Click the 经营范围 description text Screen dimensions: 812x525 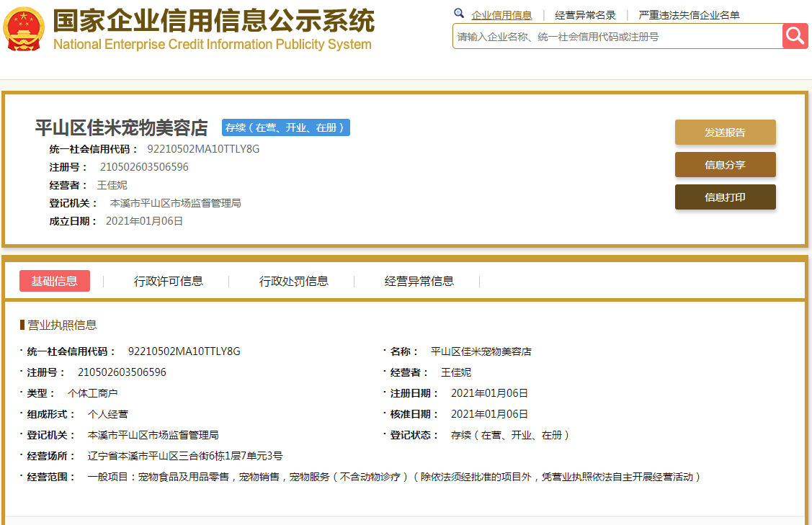(x=394, y=477)
